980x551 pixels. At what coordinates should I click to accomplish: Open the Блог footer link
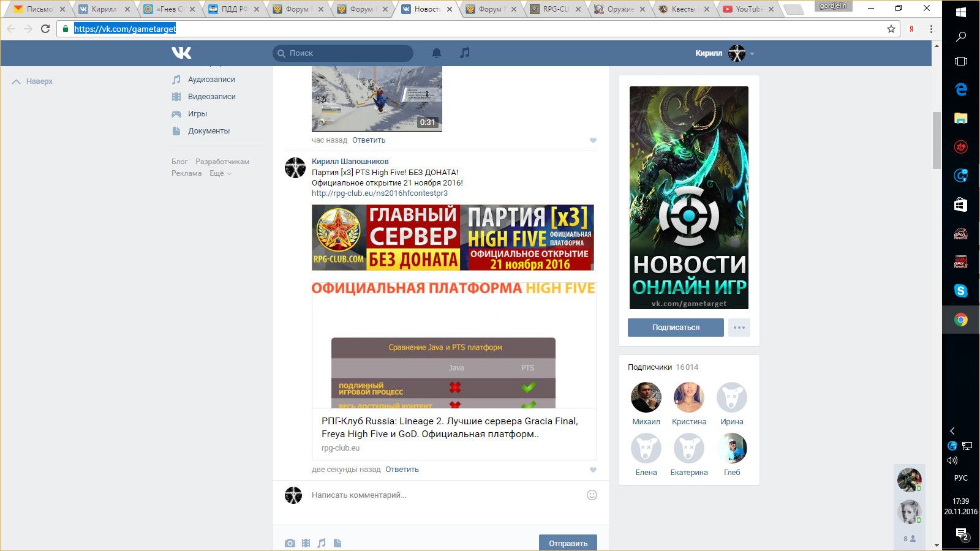click(179, 162)
